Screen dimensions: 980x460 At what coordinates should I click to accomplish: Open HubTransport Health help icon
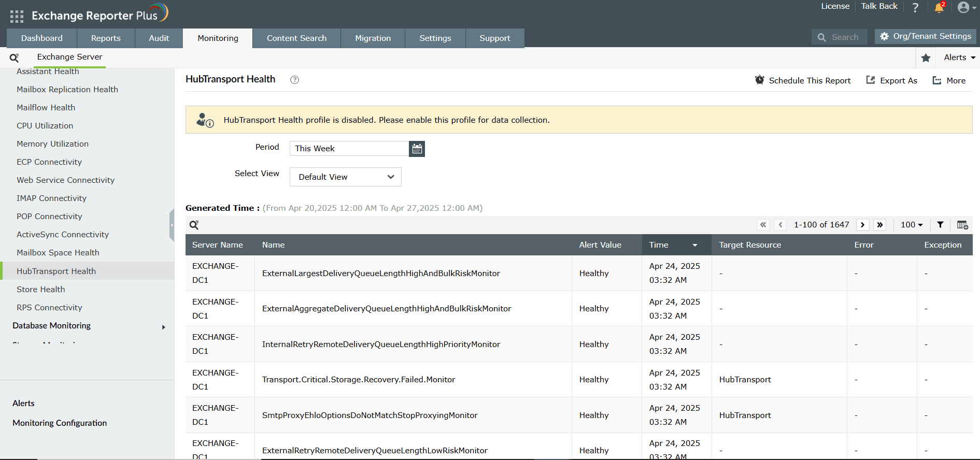pyautogui.click(x=294, y=80)
